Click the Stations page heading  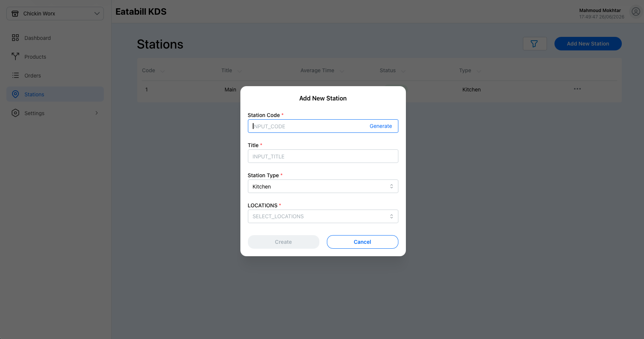(x=160, y=44)
